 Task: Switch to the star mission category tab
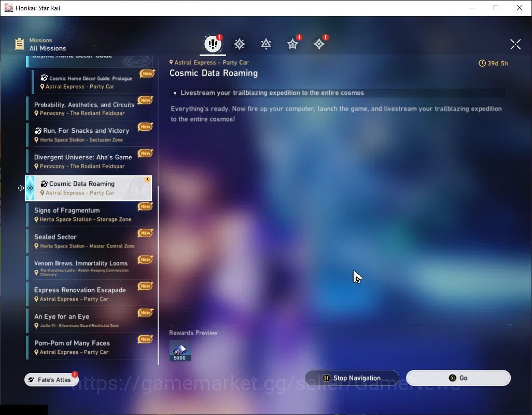click(x=292, y=44)
